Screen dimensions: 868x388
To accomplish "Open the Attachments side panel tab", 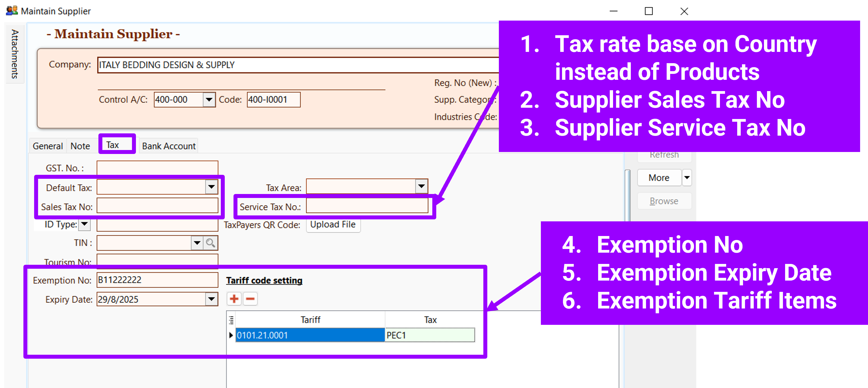I will point(15,54).
